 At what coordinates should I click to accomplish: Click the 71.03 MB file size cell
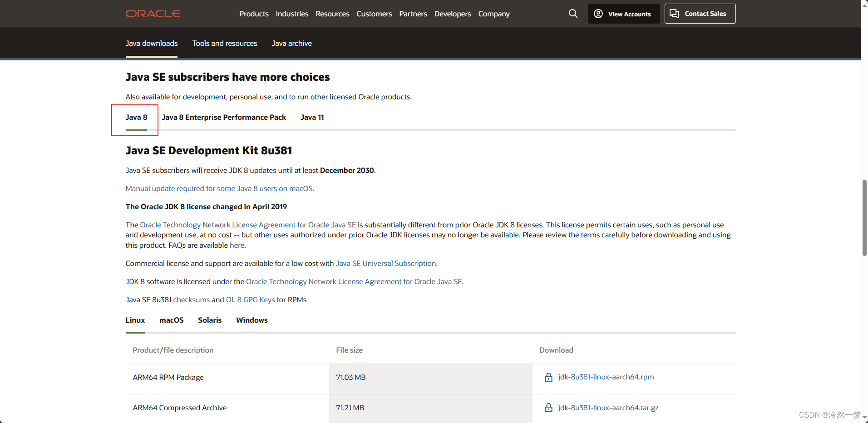431,379
